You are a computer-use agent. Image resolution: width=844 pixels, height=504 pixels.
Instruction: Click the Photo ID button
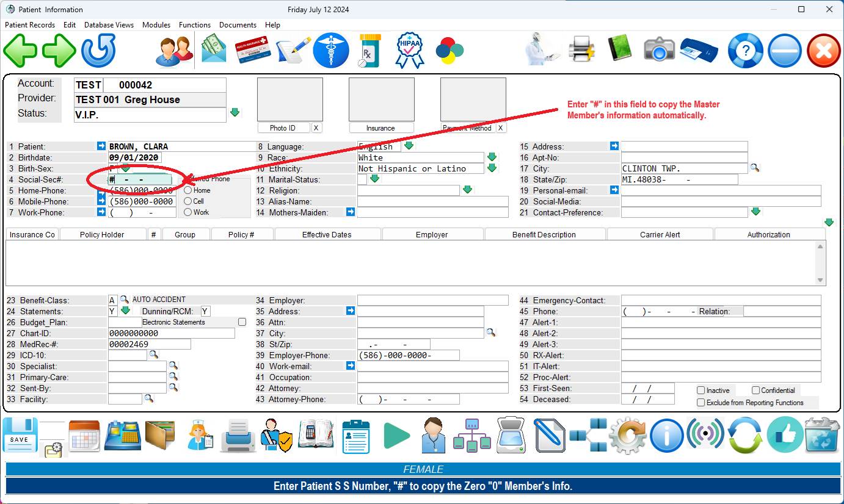click(283, 128)
